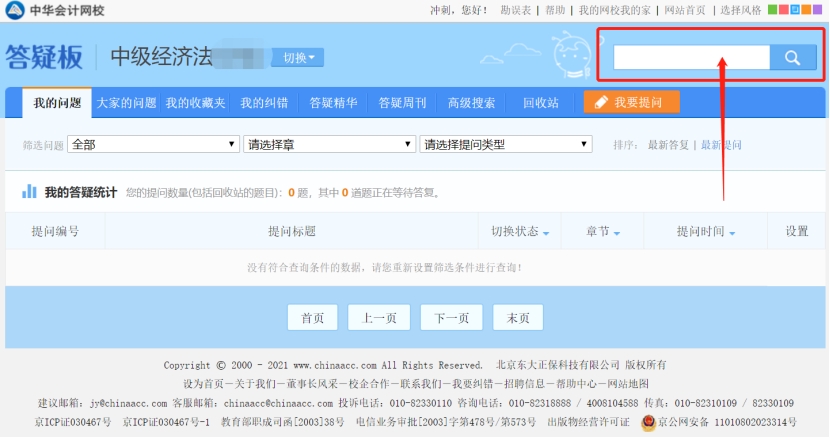Open the 帮助 link in header

pos(555,10)
